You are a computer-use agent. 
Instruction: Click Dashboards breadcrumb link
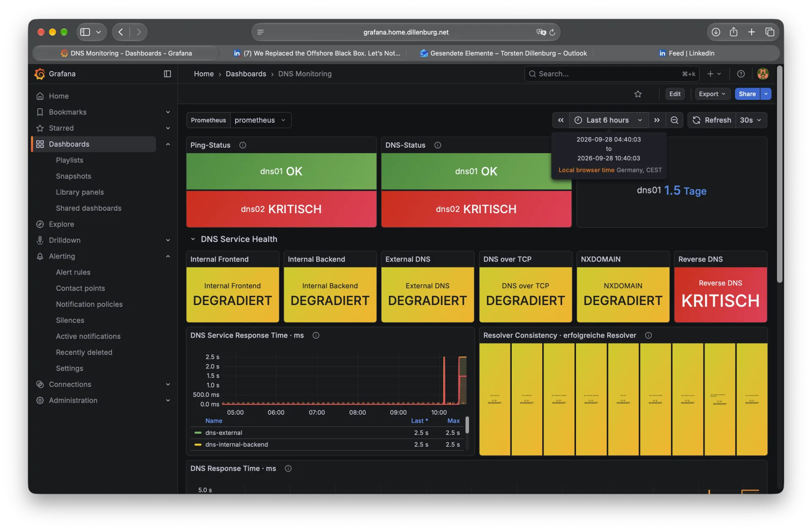[x=246, y=74]
